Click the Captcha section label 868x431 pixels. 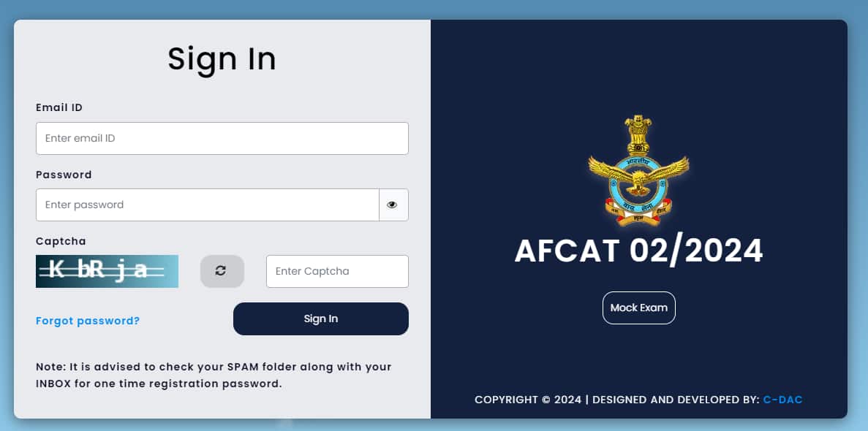pos(61,241)
